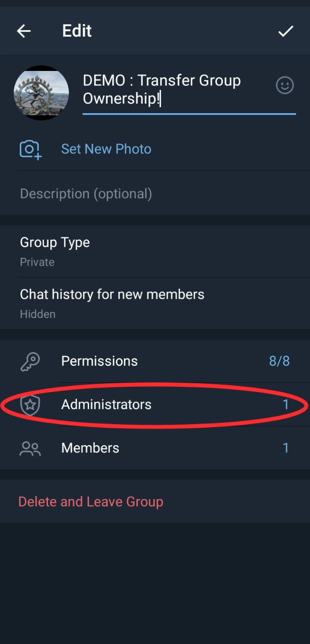
Task: Go to the Administrators list
Action: (x=106, y=405)
